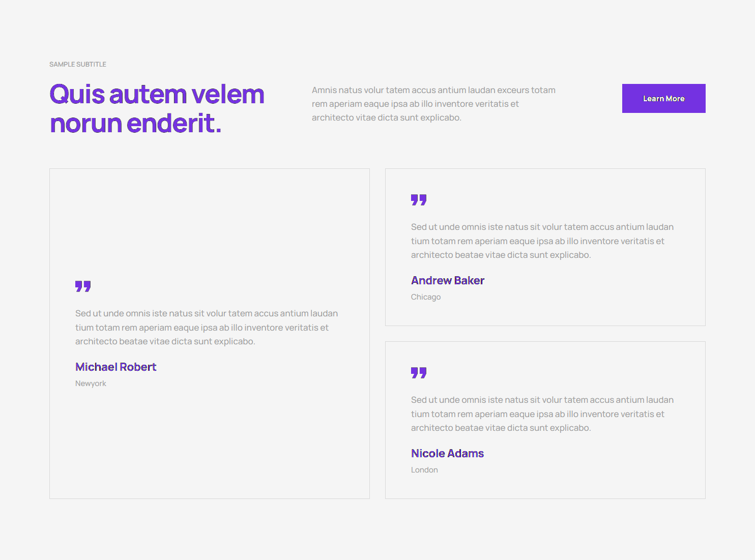
Task: Click quote icon above Andrew Baker testimonial
Action: (419, 200)
